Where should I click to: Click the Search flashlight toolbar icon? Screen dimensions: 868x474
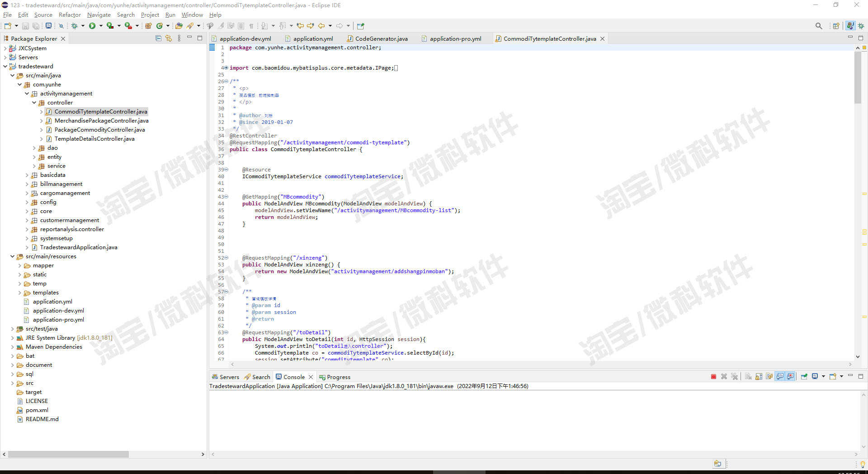coord(190,26)
